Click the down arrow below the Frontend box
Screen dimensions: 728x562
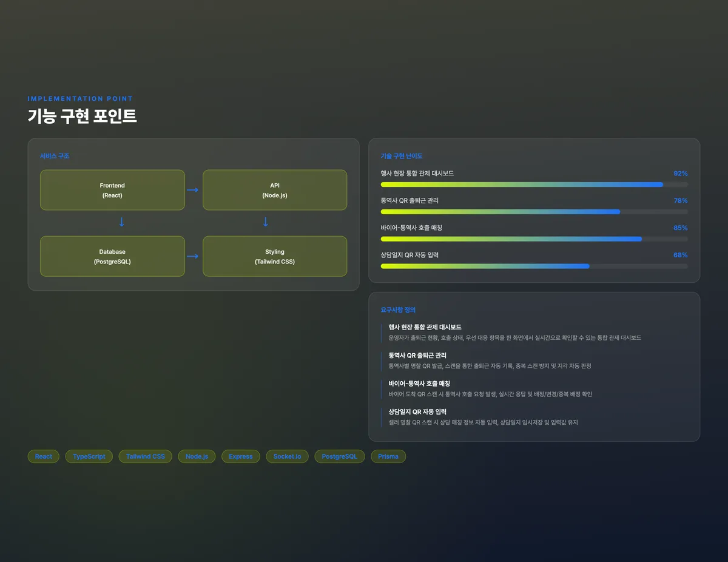click(x=121, y=222)
